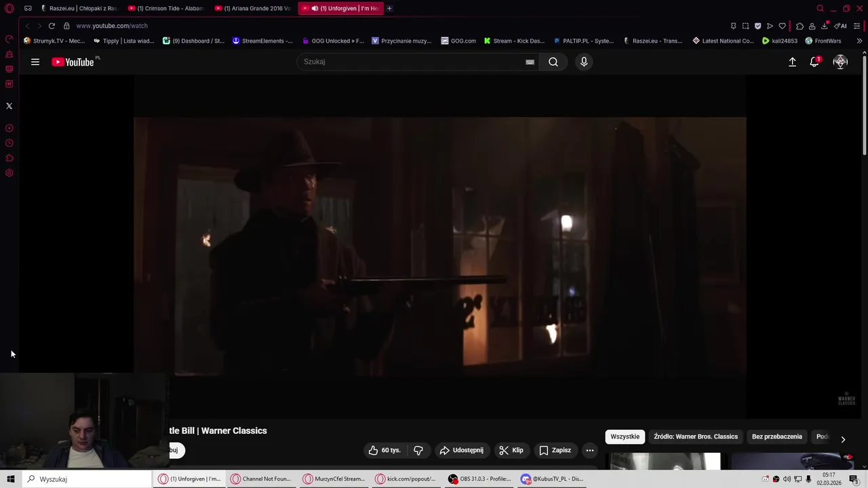Reload the page with the refresh icon
868x488 pixels.
tap(52, 26)
